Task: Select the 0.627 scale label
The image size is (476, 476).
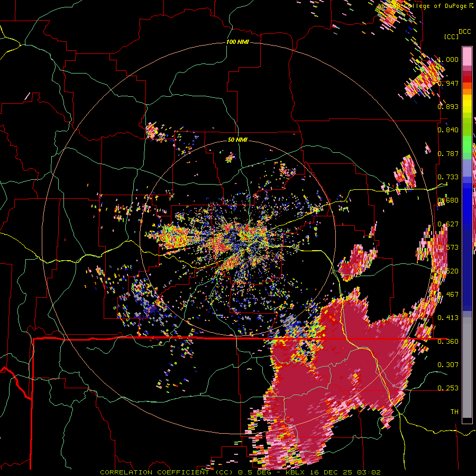Action: [x=448, y=224]
